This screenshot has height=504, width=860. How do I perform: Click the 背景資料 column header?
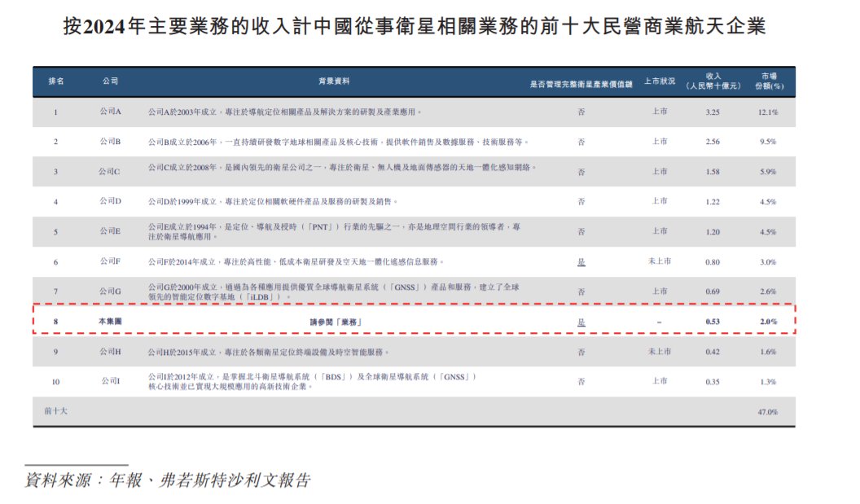334,81
